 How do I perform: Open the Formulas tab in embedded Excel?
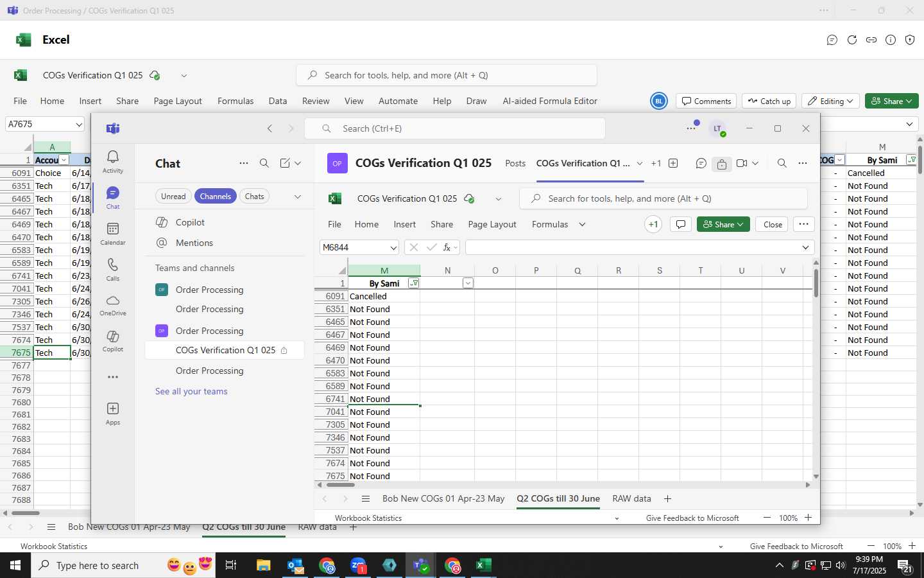(x=550, y=224)
